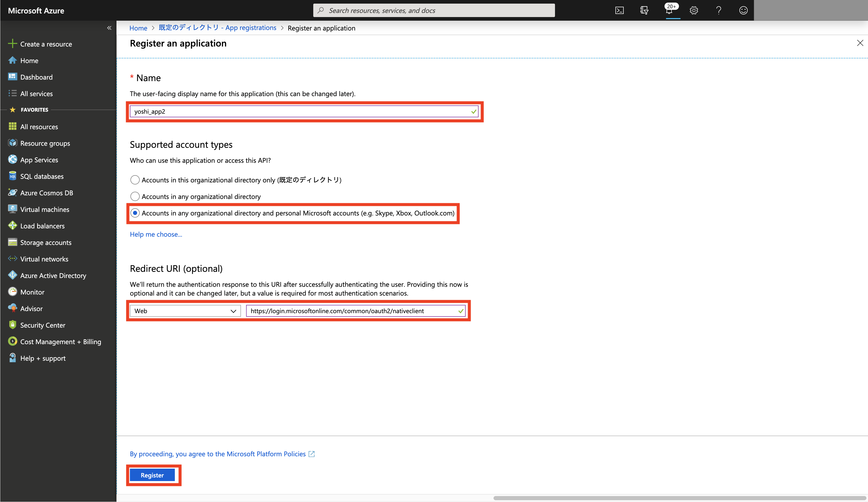This screenshot has width=868, height=502.
Task: Click the Azure Cosmos DB planet icon
Action: [12, 192]
